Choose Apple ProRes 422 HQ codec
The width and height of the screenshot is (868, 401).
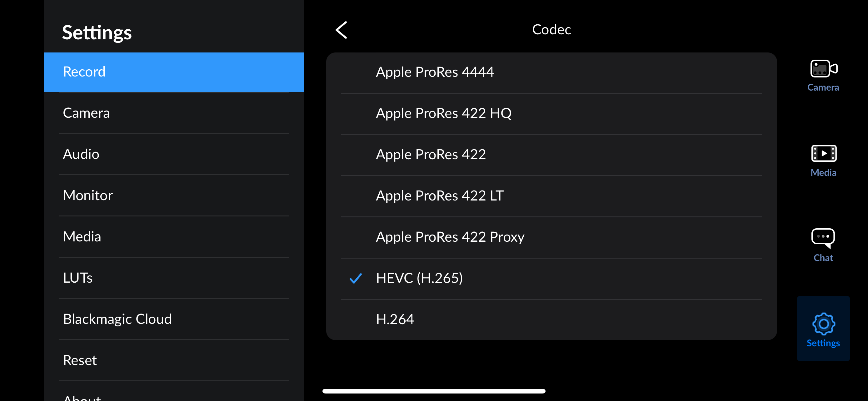coord(443,113)
